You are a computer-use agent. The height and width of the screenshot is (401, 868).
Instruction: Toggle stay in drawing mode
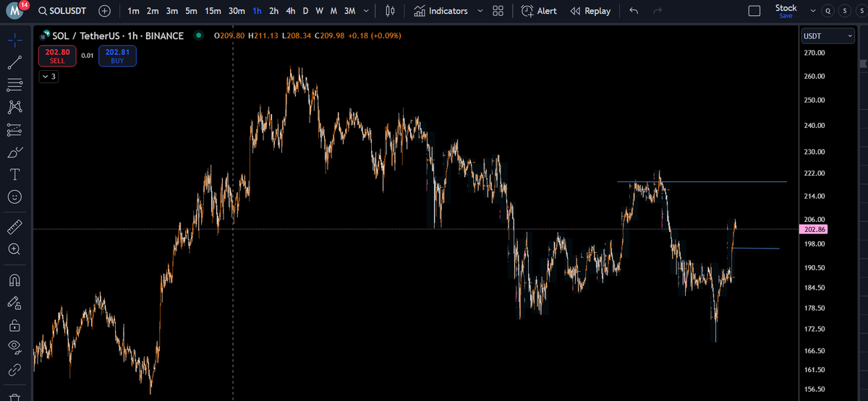[14, 302]
